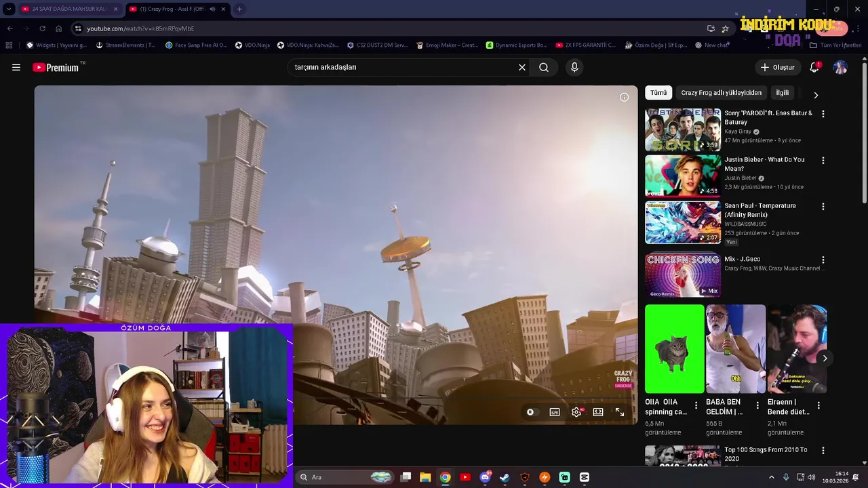Advance filter chips with right arrow
Image resolution: width=868 pixels, height=488 pixels.
pos(816,95)
